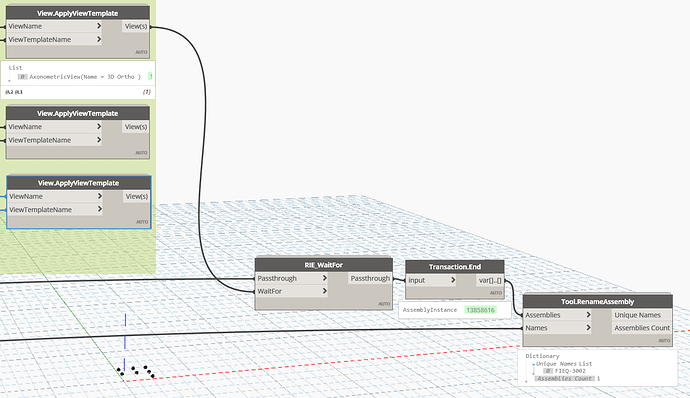Select the FIEQ-3002 item in Dictionary preview
This screenshot has width=690, height=398.
point(570,371)
